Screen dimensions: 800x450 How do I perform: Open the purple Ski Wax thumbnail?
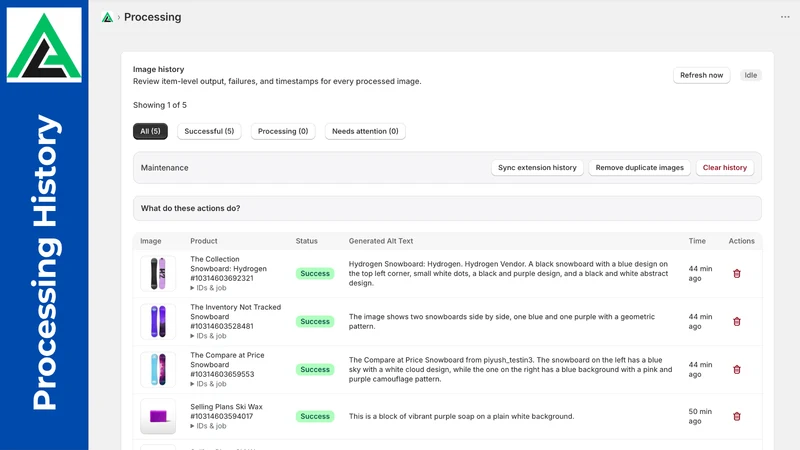tap(158, 416)
